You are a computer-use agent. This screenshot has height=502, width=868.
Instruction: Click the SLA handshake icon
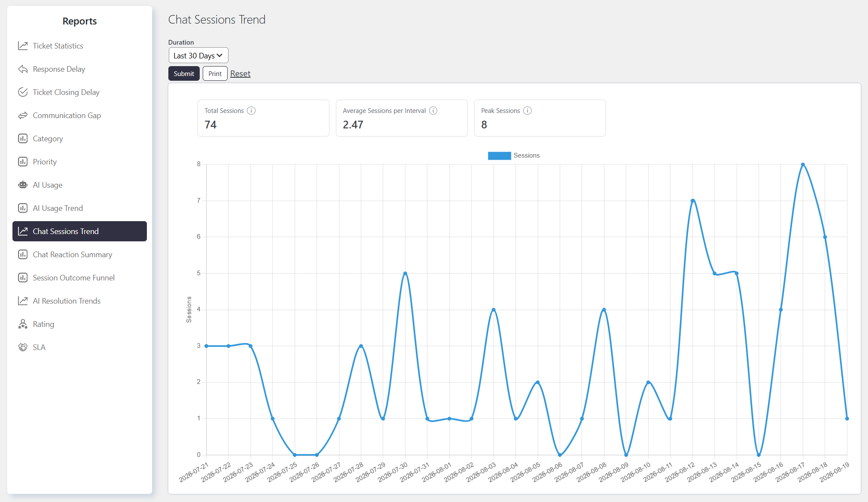click(x=23, y=347)
